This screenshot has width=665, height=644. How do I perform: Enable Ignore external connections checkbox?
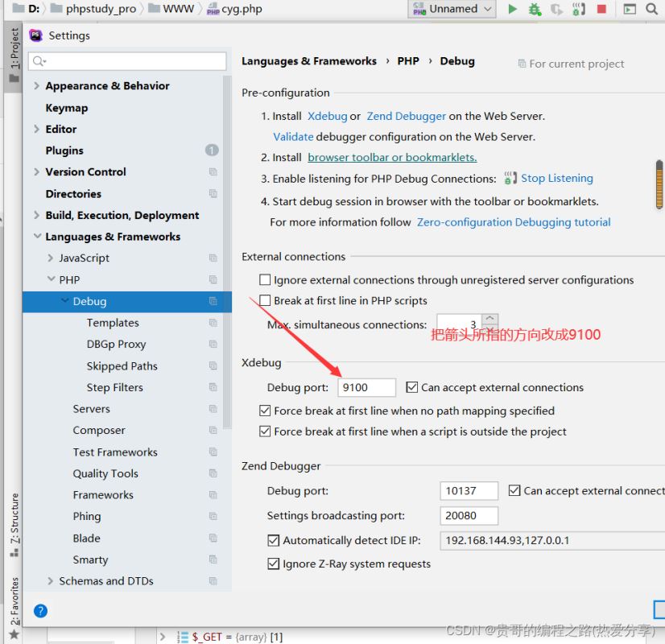coord(265,280)
